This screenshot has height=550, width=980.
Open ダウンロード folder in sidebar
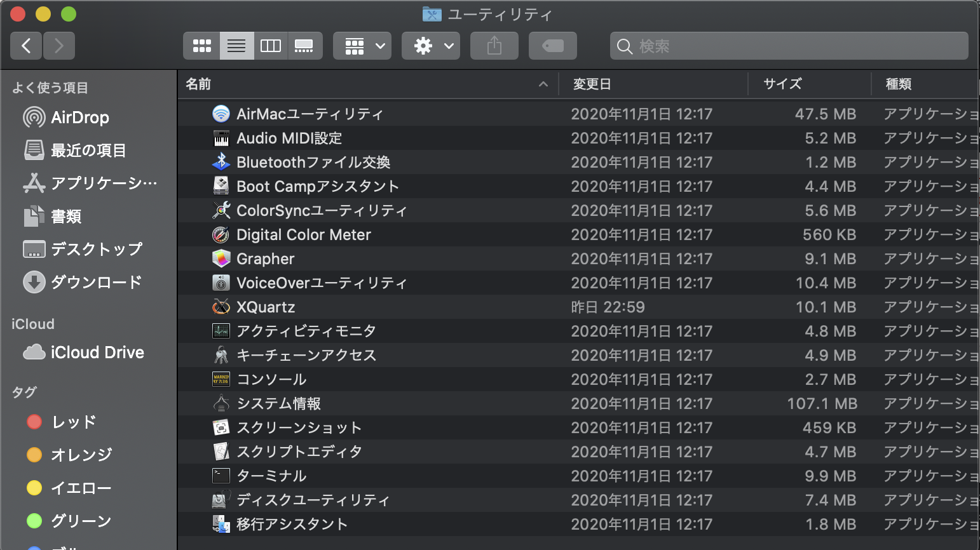pyautogui.click(x=83, y=282)
